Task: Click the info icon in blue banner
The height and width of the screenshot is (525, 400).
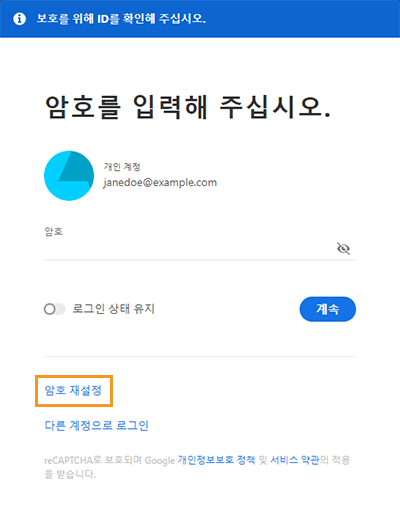Action: [x=19, y=19]
